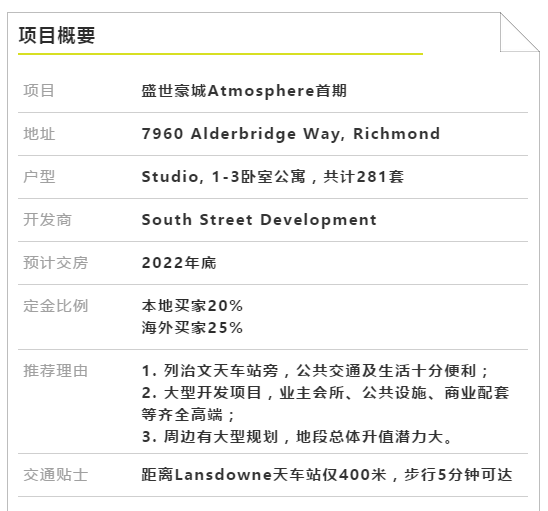Select the 预计交房 label

pyautogui.click(x=56, y=263)
